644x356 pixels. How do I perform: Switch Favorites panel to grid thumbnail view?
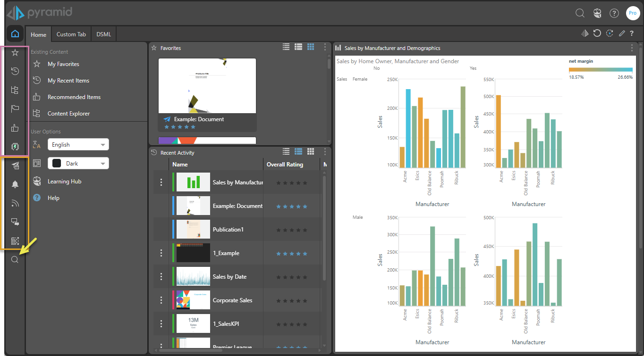(311, 47)
